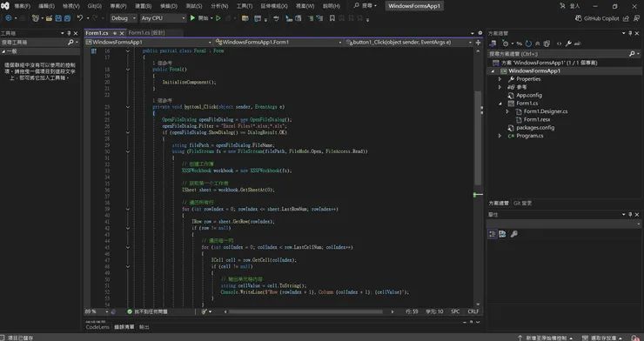Collapse the Form1.cs node in Solution Explorer

[500, 104]
